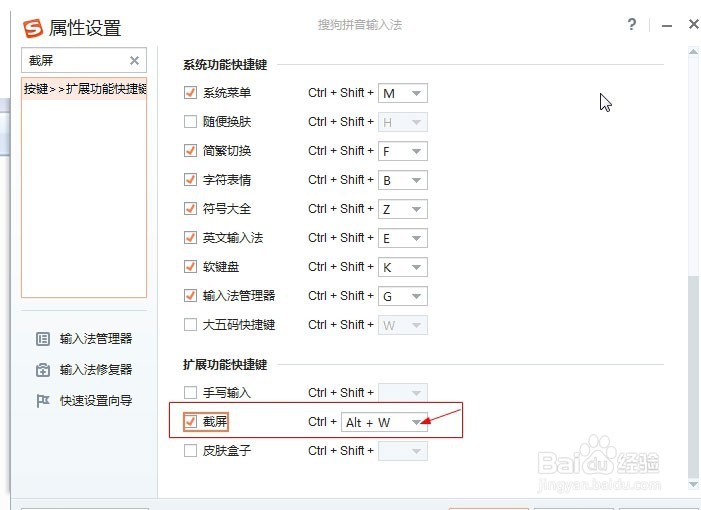Viewport: 701px width, 510px height.
Task: Open the help question mark icon
Action: point(631,25)
